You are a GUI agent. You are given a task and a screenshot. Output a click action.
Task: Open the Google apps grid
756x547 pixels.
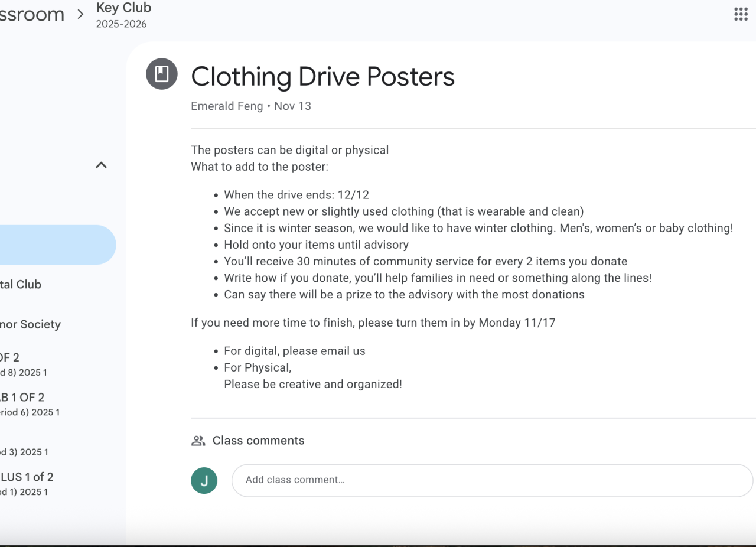tap(741, 14)
